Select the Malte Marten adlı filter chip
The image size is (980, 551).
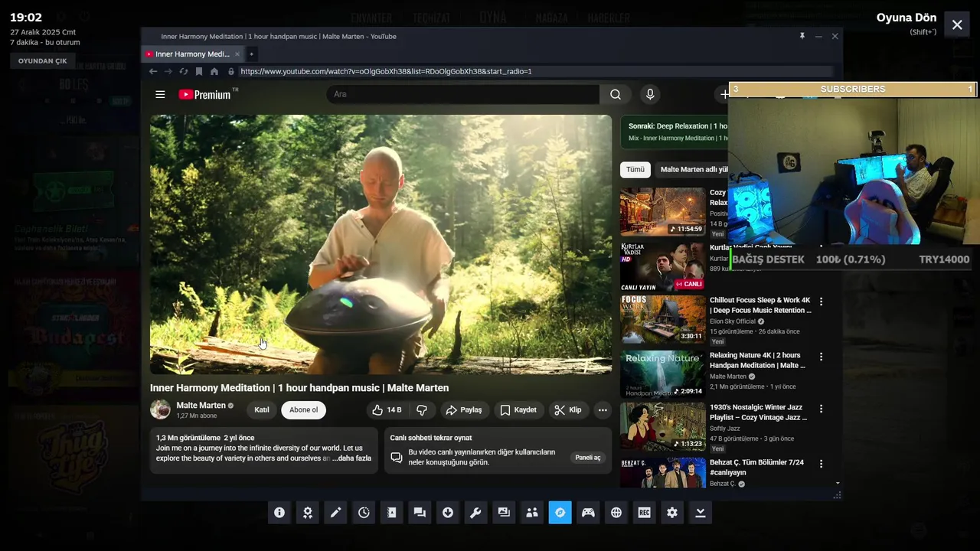[x=694, y=170]
